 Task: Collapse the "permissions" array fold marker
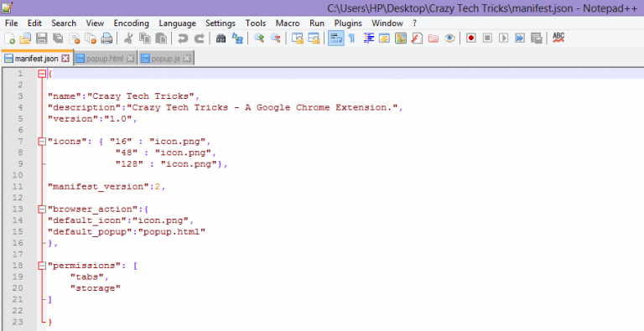[42, 266]
